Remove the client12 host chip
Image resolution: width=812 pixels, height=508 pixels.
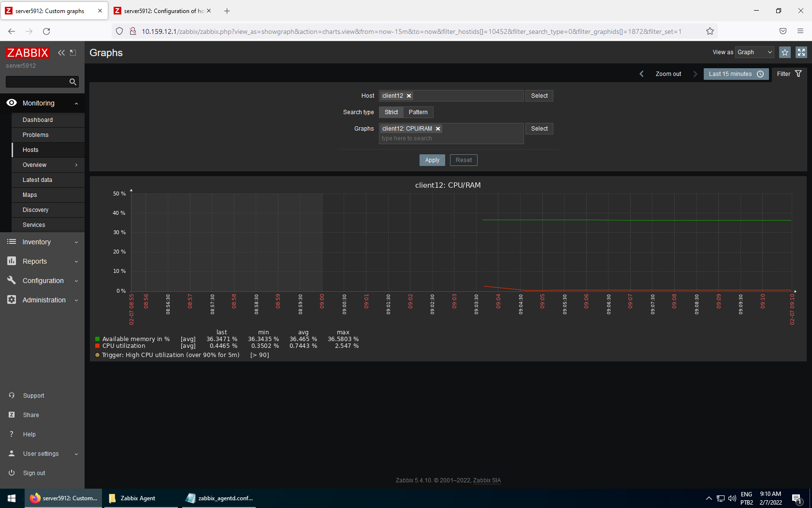click(x=409, y=96)
